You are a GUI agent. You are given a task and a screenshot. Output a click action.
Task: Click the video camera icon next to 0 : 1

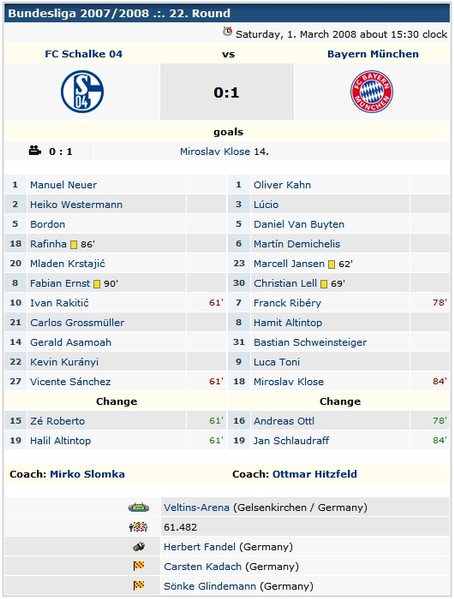(35, 151)
